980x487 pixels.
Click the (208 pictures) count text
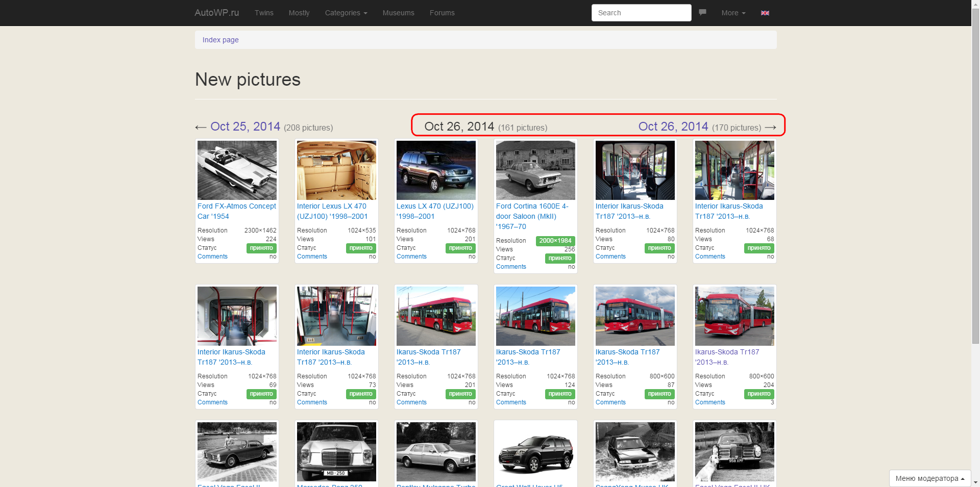pyautogui.click(x=308, y=127)
